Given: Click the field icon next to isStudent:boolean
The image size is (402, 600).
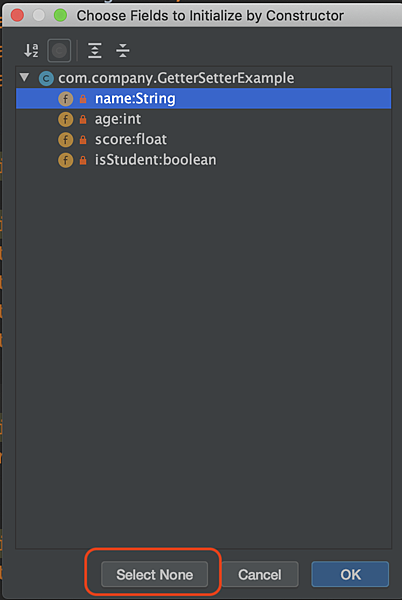Looking at the screenshot, I should coord(65,160).
